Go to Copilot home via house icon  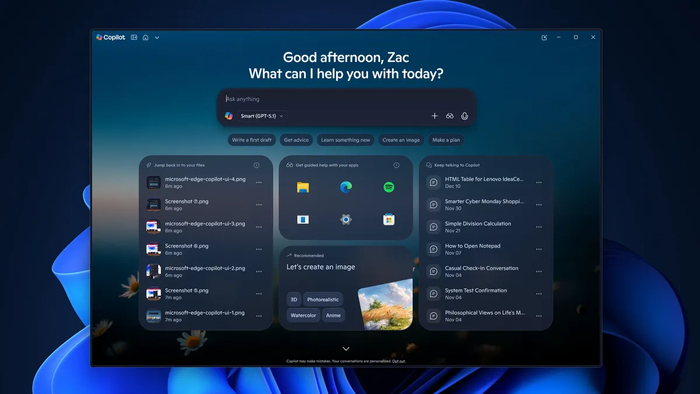click(146, 37)
